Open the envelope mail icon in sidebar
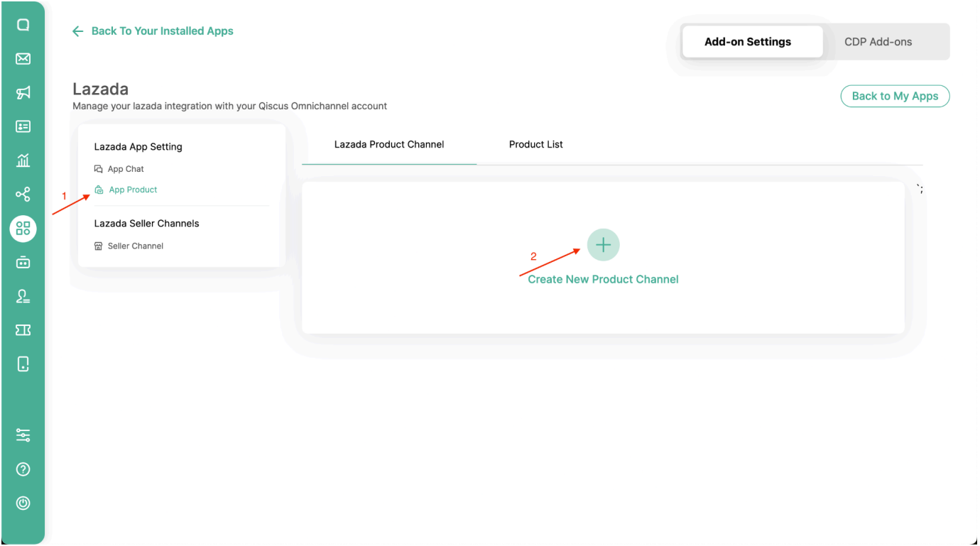Image resolution: width=980 pixels, height=546 pixels. point(23,59)
